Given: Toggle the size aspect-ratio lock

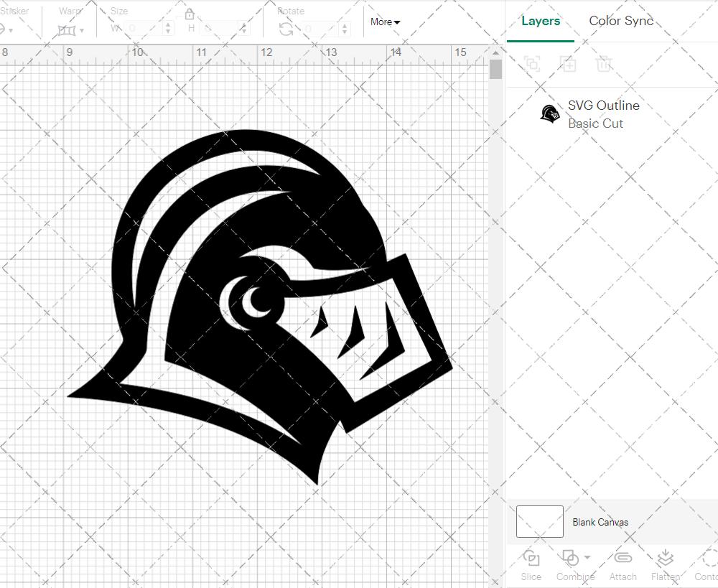Looking at the screenshot, I should coord(189,13).
